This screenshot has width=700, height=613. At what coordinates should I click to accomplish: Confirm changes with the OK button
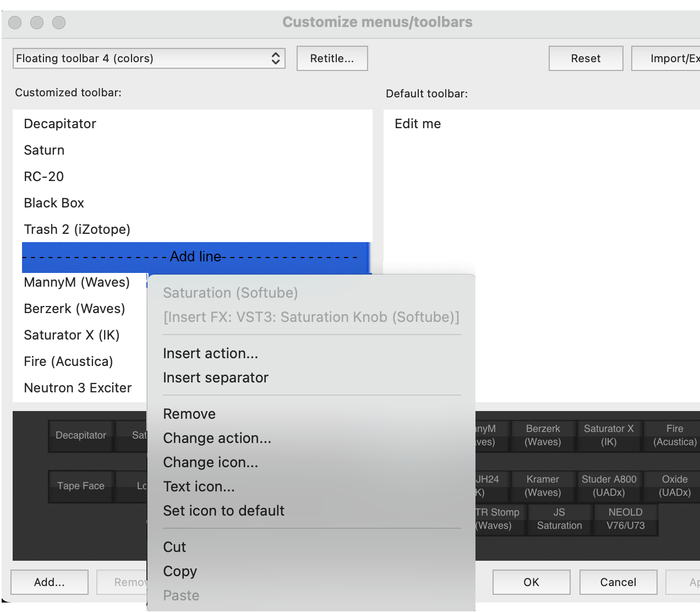[532, 582]
